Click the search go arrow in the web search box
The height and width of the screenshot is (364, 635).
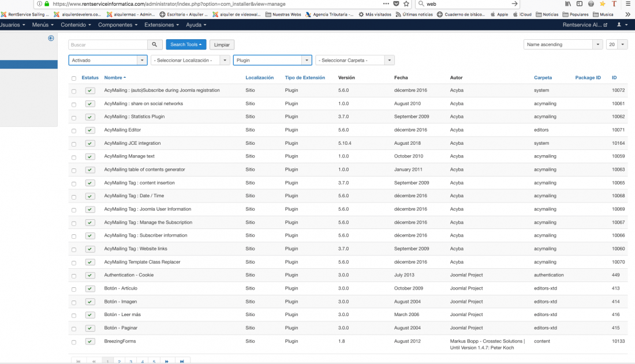[x=514, y=3]
